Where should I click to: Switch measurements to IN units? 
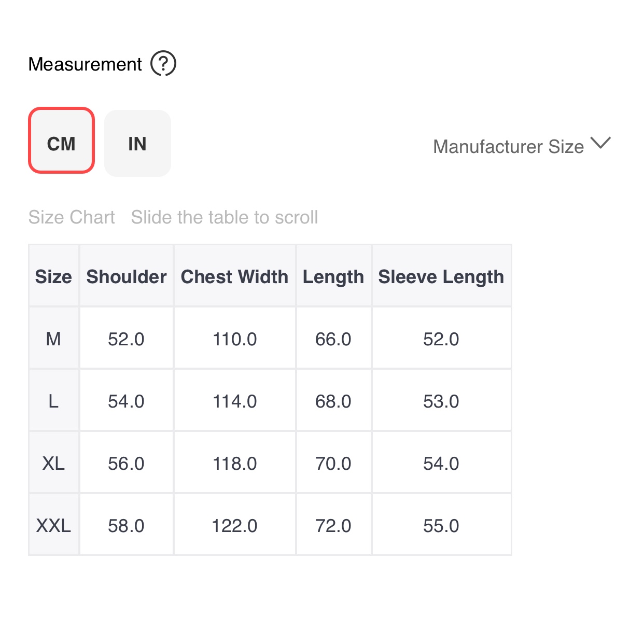tap(137, 143)
